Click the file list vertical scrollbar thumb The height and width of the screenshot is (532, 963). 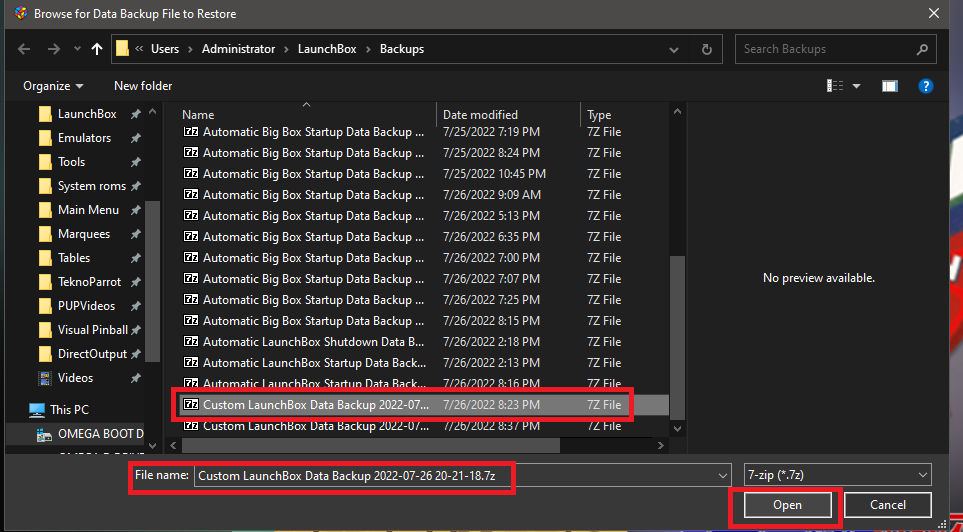(x=677, y=337)
